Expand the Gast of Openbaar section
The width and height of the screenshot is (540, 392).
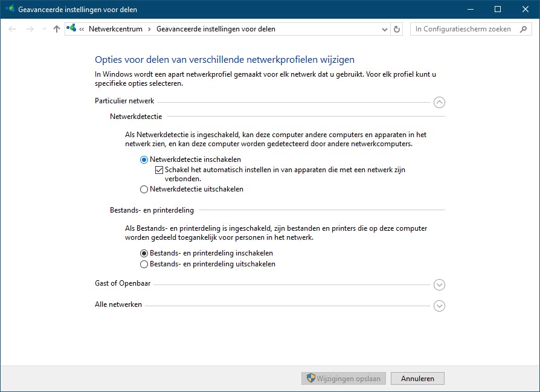(440, 285)
